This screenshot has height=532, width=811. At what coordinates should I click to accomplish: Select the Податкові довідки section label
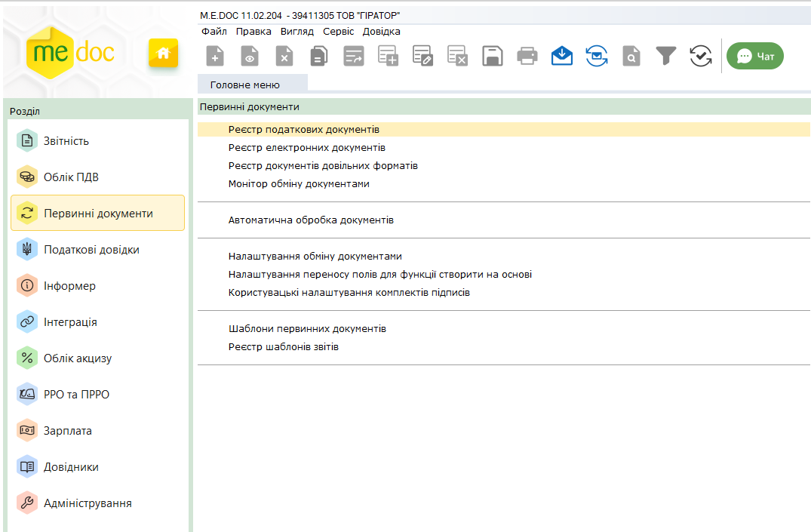[91, 250]
